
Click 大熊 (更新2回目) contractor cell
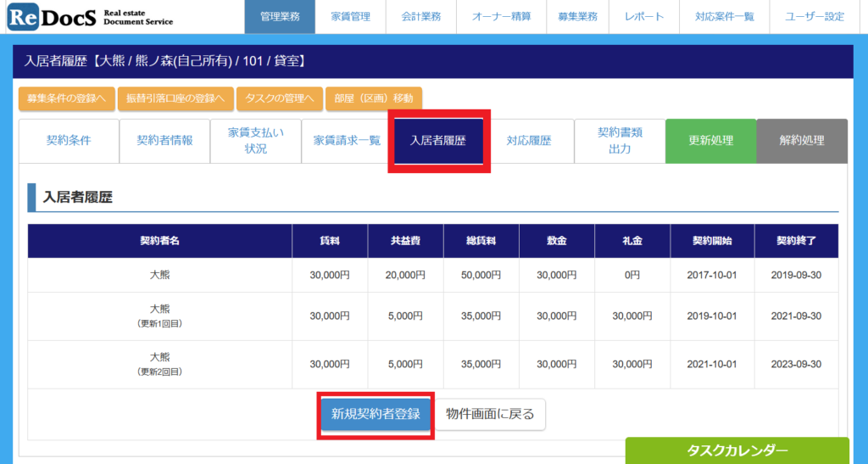click(x=160, y=365)
